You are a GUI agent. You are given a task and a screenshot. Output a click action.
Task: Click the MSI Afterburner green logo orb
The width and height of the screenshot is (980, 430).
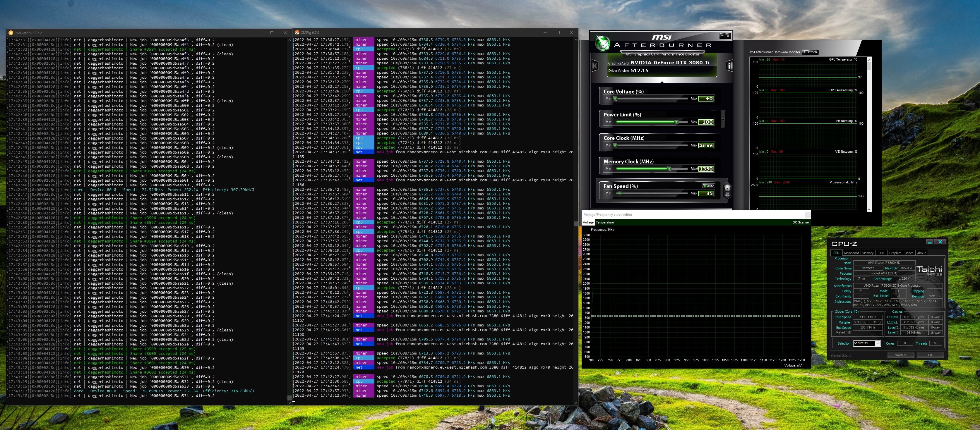pos(603,43)
